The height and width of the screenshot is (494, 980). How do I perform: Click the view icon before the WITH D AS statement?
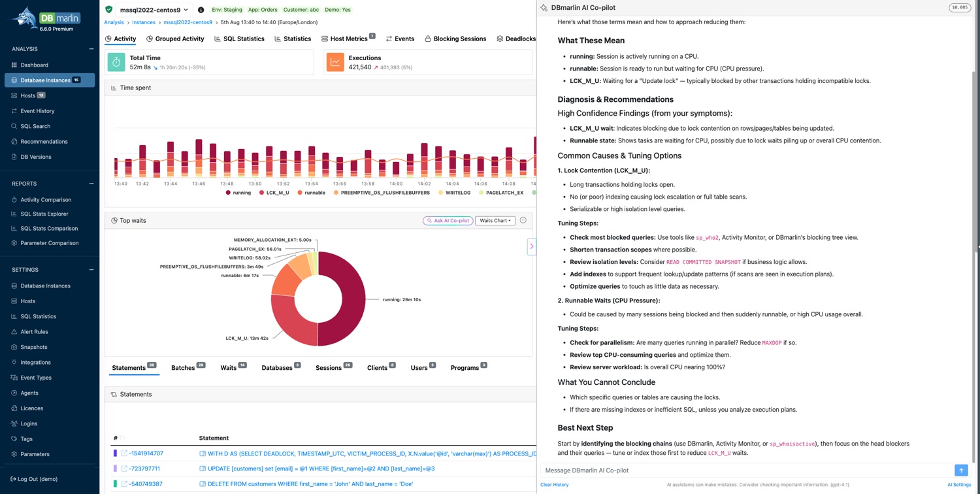pyautogui.click(x=203, y=453)
